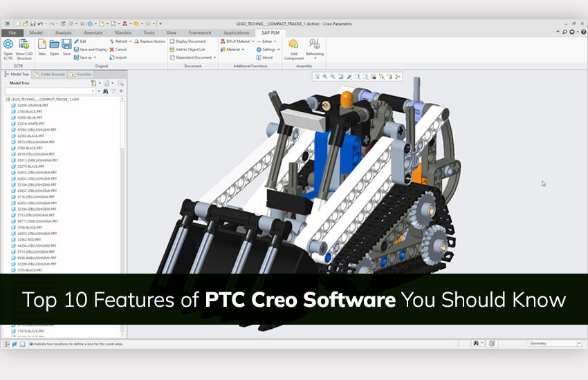This screenshot has height=380, width=588.
Task: Choose Save and Display
Action: coord(91,50)
